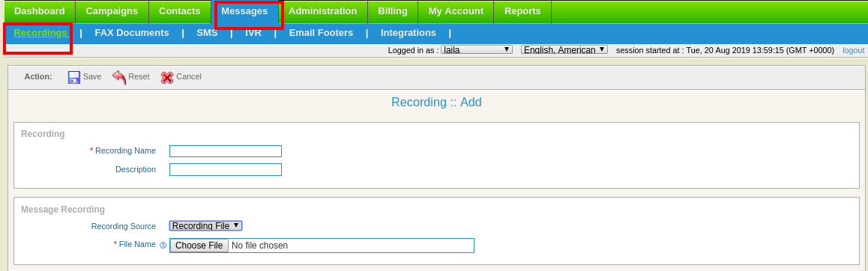This screenshot has width=868, height=271.
Task: Switch to the Campaigns tab
Action: (112, 12)
